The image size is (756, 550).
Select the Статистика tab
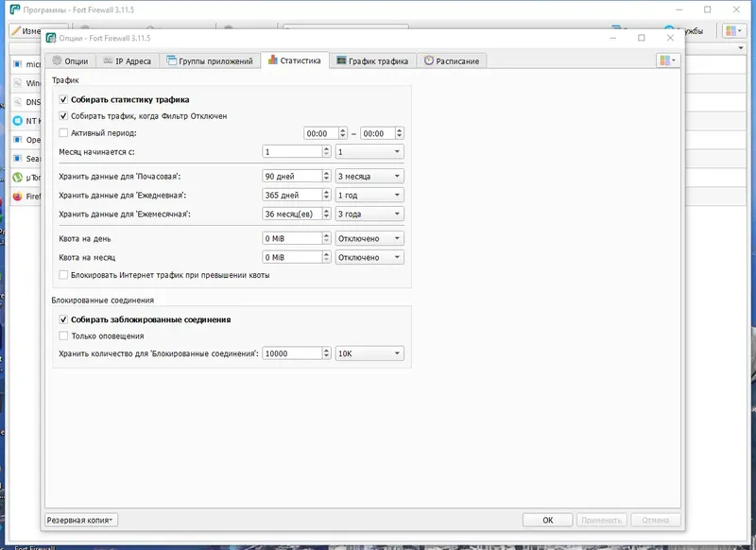pyautogui.click(x=295, y=60)
